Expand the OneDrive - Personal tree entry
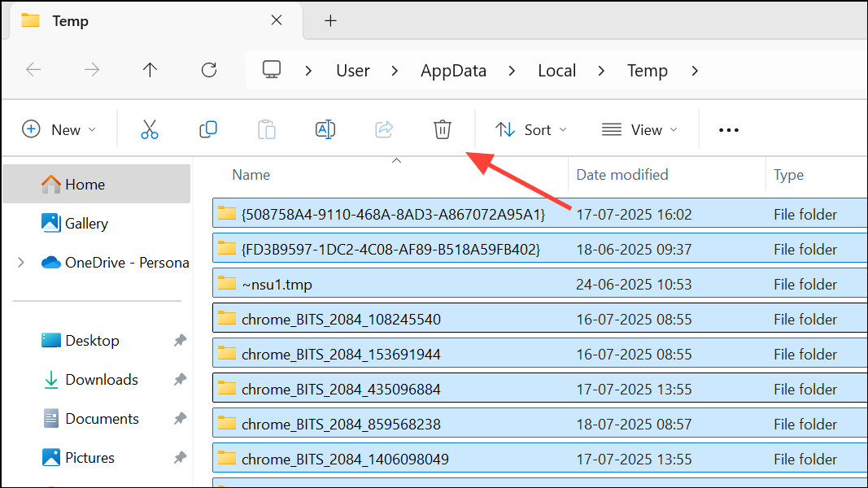 click(20, 262)
